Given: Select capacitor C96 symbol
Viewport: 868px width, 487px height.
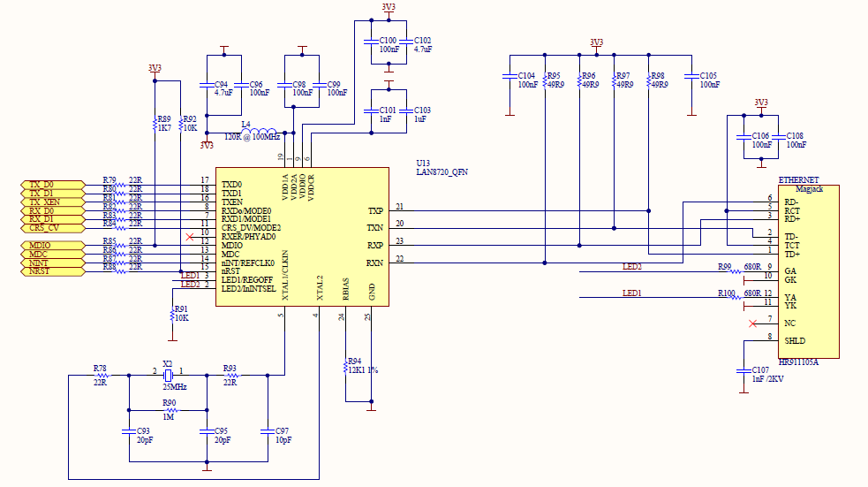Looking at the screenshot, I should coord(241,86).
